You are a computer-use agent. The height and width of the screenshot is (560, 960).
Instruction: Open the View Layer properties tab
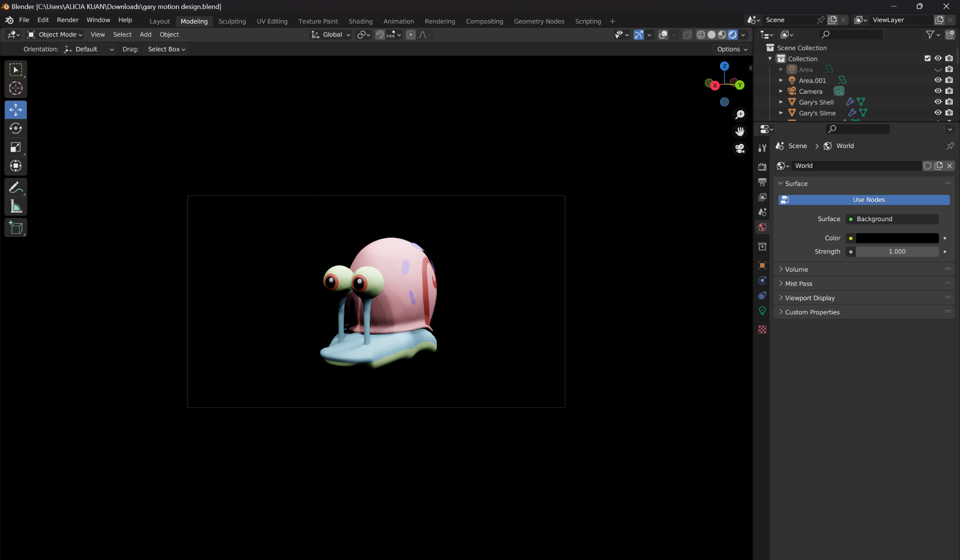762,197
